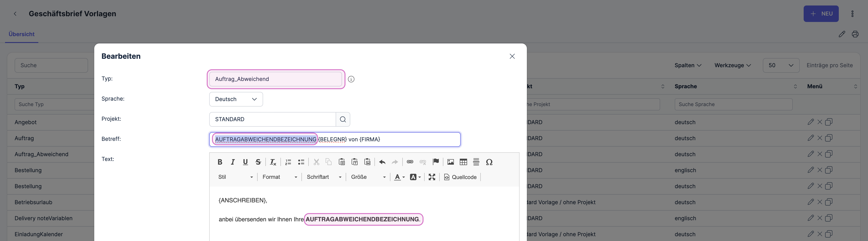Insert a table into the text
This screenshot has width=868, height=241.
(x=463, y=162)
